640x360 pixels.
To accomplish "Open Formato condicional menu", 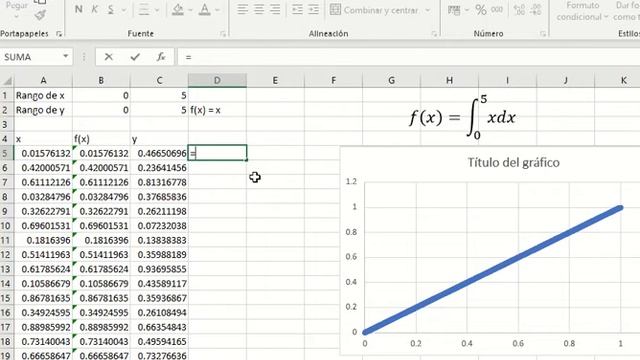I will pyautogui.click(x=582, y=11).
